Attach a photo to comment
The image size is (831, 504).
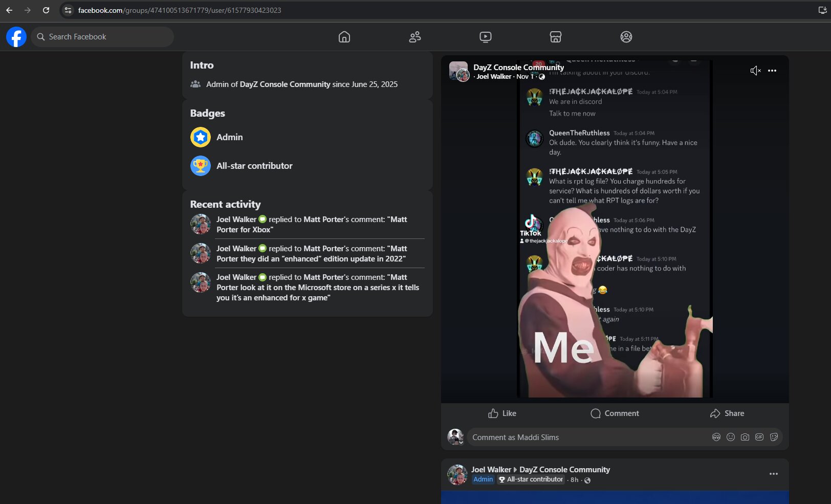(x=745, y=437)
